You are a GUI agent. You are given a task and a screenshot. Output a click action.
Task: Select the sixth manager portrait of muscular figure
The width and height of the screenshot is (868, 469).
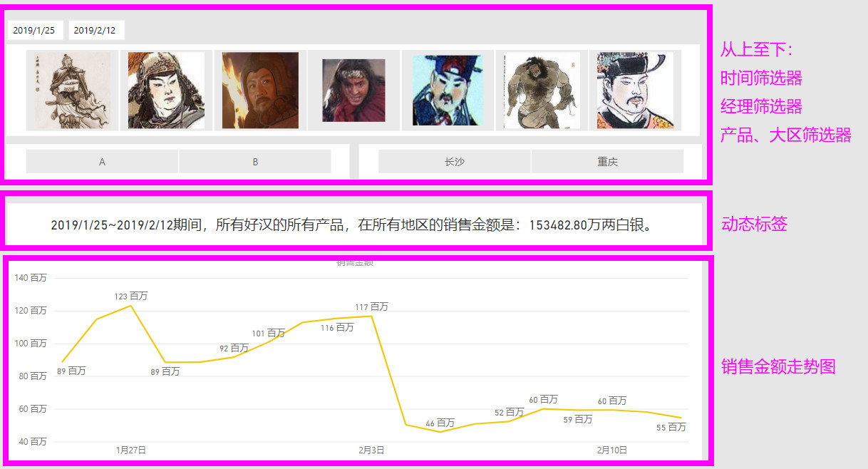click(x=542, y=91)
